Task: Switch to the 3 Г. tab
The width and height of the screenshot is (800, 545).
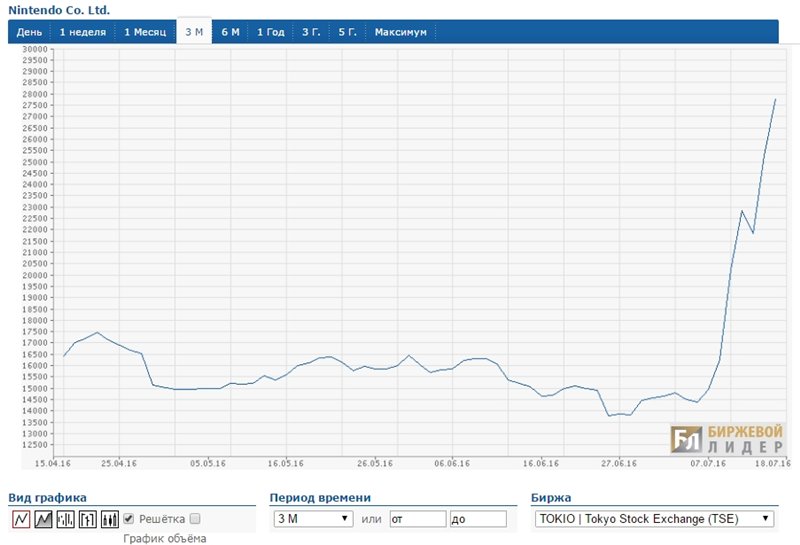Action: coord(311,32)
